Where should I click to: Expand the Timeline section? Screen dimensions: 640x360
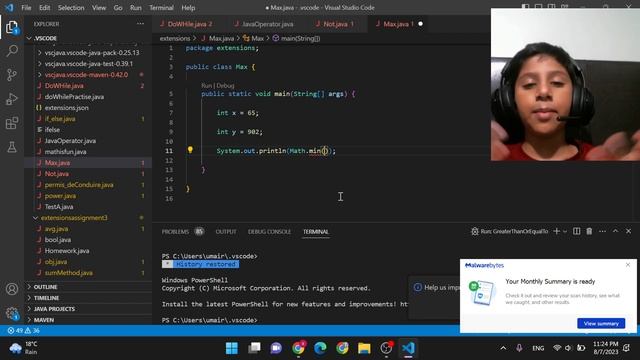(88, 298)
